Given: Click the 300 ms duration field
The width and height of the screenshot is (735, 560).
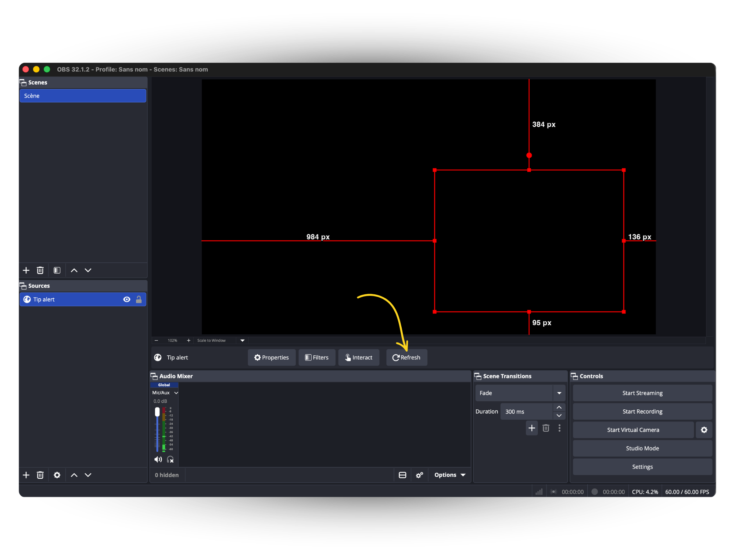Looking at the screenshot, I should (x=527, y=412).
